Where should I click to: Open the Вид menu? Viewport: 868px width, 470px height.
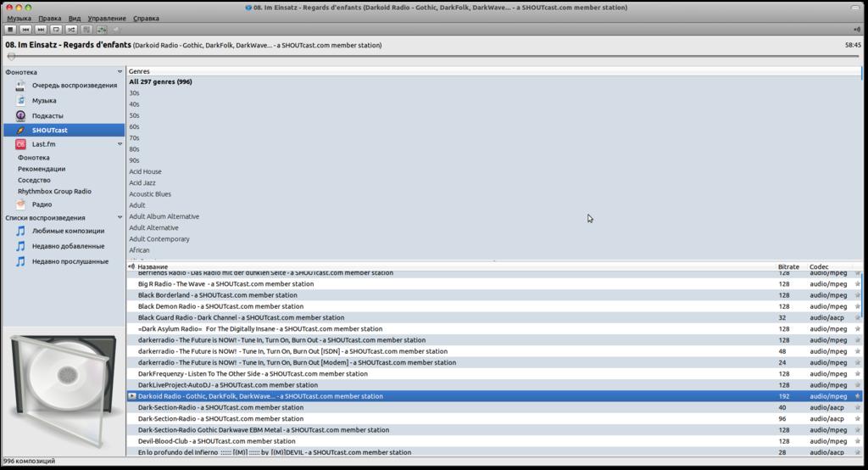75,19
